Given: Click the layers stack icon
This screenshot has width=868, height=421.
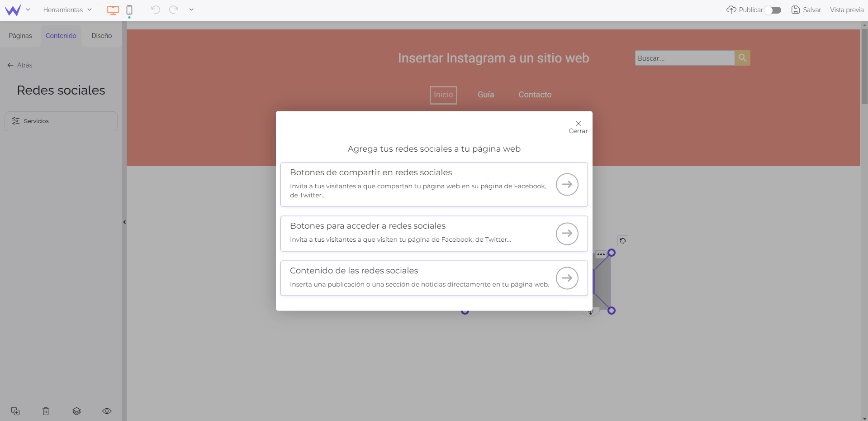Looking at the screenshot, I should 76,411.
